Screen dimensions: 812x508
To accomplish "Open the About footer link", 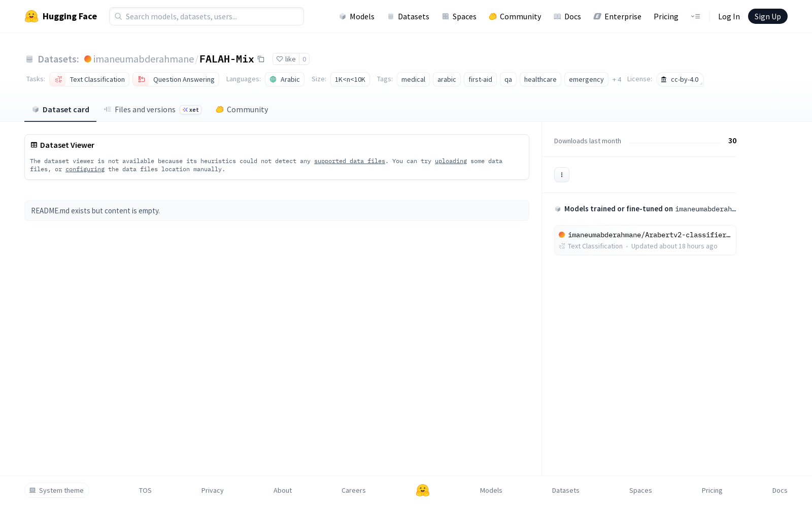I will click(283, 490).
